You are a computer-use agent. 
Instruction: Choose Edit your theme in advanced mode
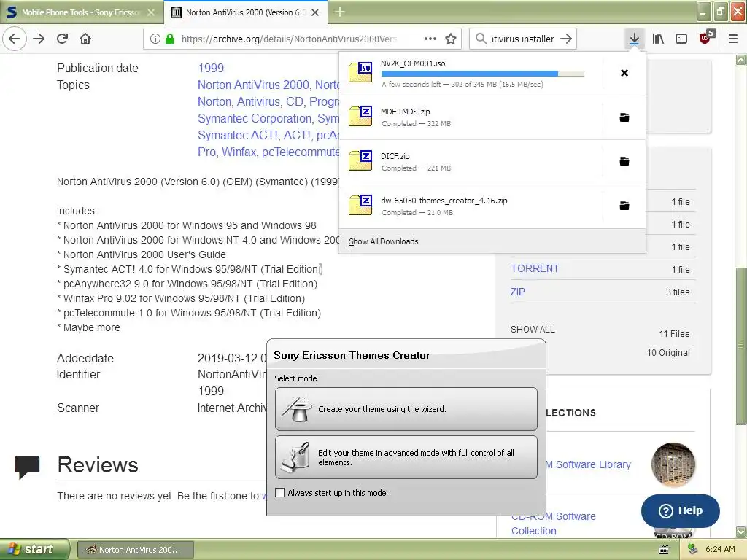[406, 457]
